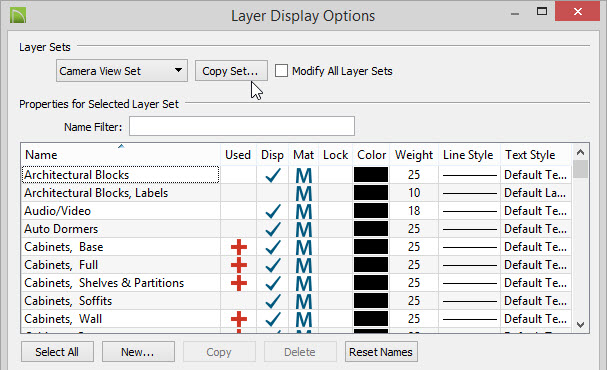Click the red plus icon for Cabinets, Full
Viewport: 607px width, 370px height.
pos(239,266)
